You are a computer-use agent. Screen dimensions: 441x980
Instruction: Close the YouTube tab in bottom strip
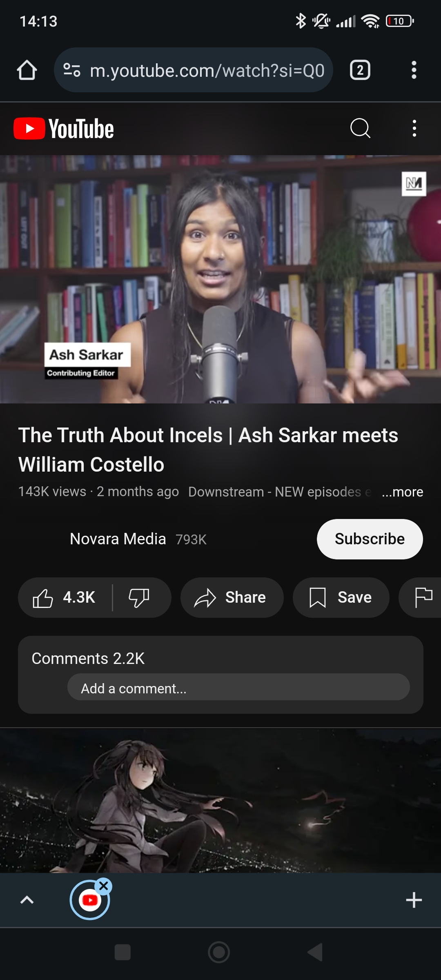tap(104, 886)
